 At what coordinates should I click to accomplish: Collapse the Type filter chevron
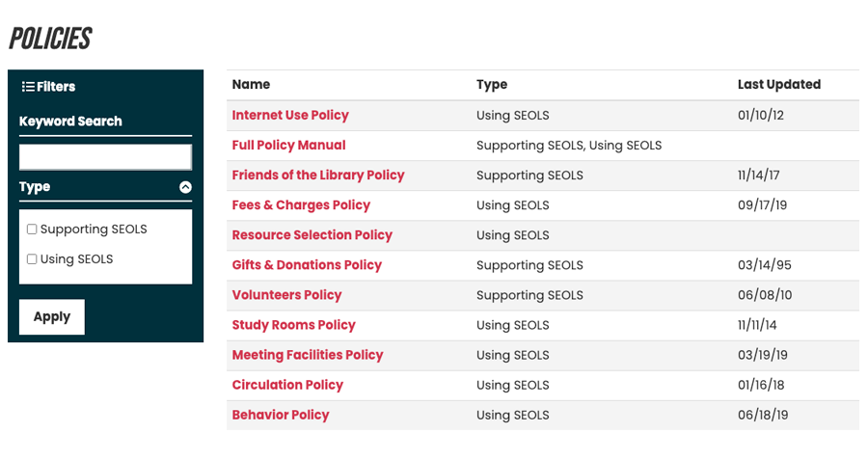point(185,187)
